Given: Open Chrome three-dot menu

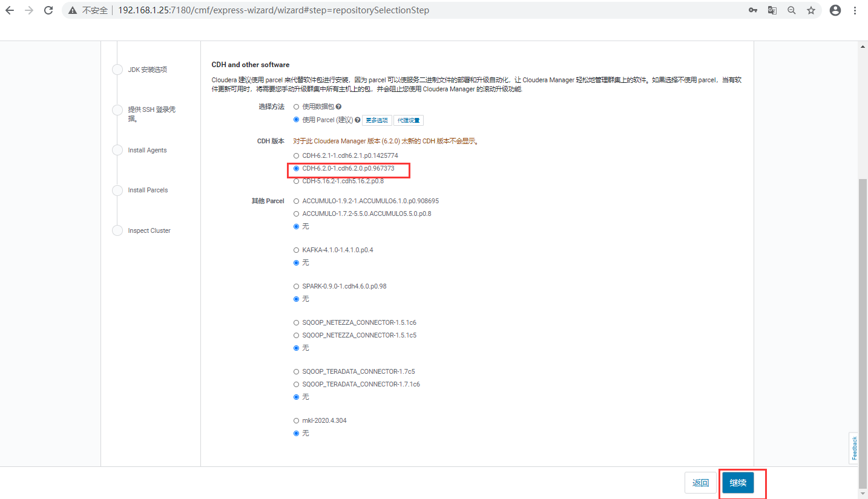Looking at the screenshot, I should coord(855,10).
